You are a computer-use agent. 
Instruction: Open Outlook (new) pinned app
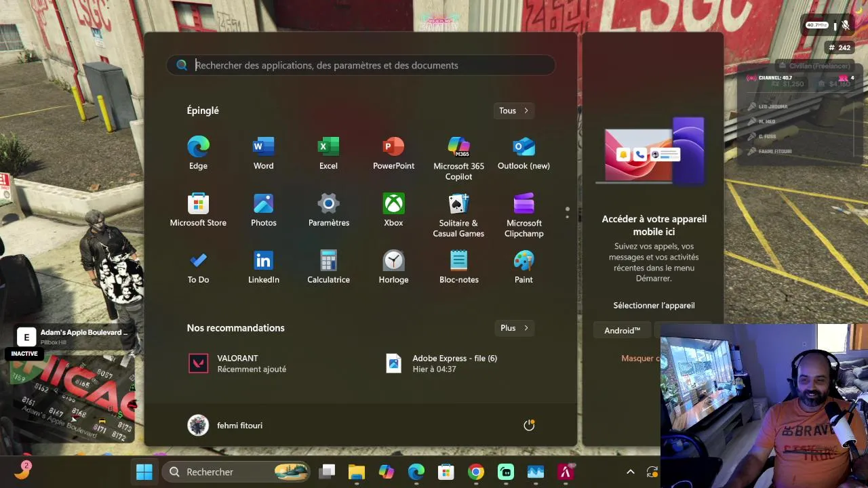[x=524, y=154]
